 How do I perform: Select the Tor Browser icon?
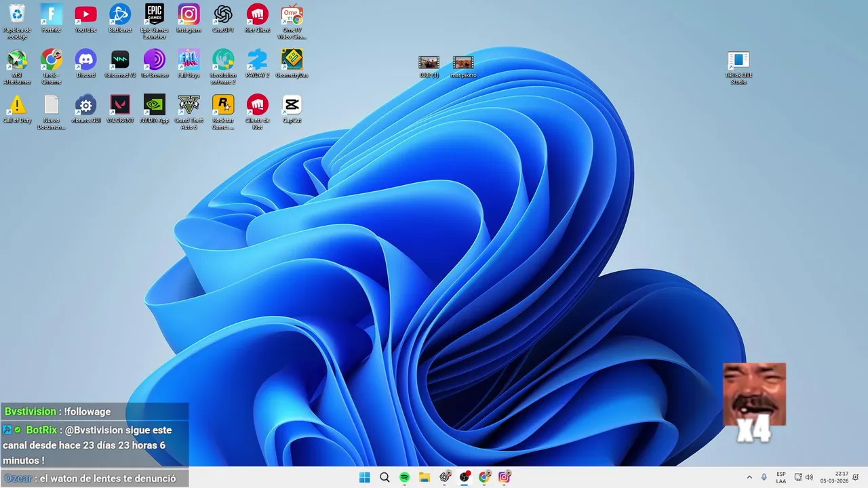tap(155, 64)
